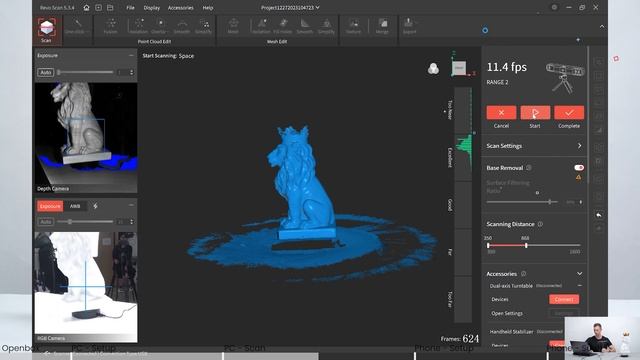Image resolution: width=640 pixels, height=360 pixels.
Task: Adjust surface filtering ratio stepper
Action: (x=581, y=202)
